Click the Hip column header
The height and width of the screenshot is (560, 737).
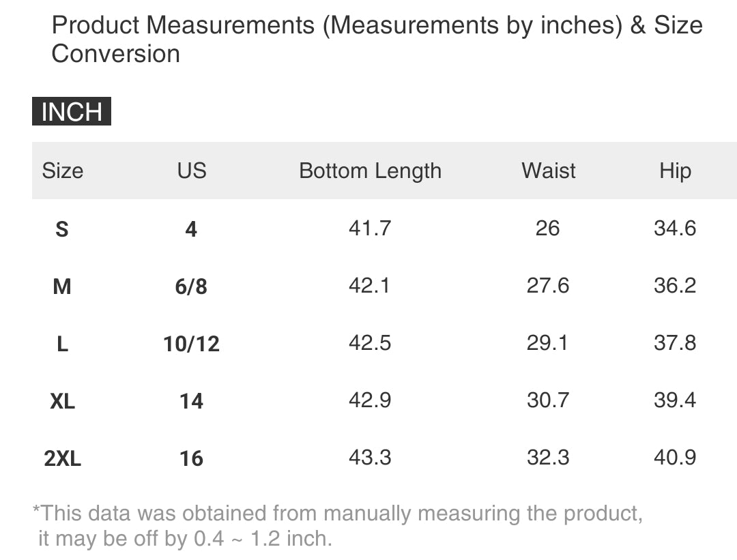coord(674,171)
